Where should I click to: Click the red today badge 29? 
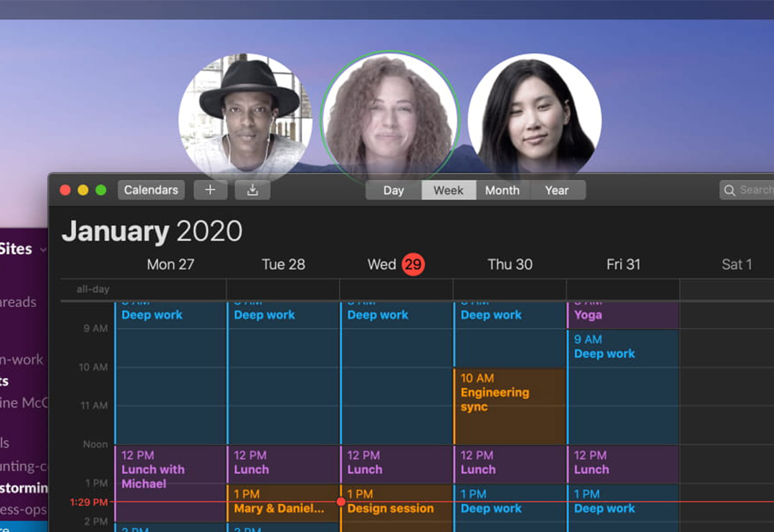(413, 264)
